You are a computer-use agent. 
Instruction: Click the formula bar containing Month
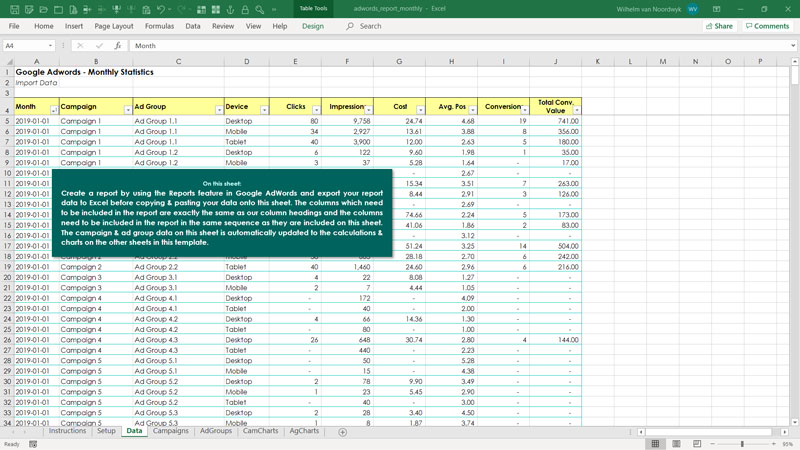click(x=459, y=45)
